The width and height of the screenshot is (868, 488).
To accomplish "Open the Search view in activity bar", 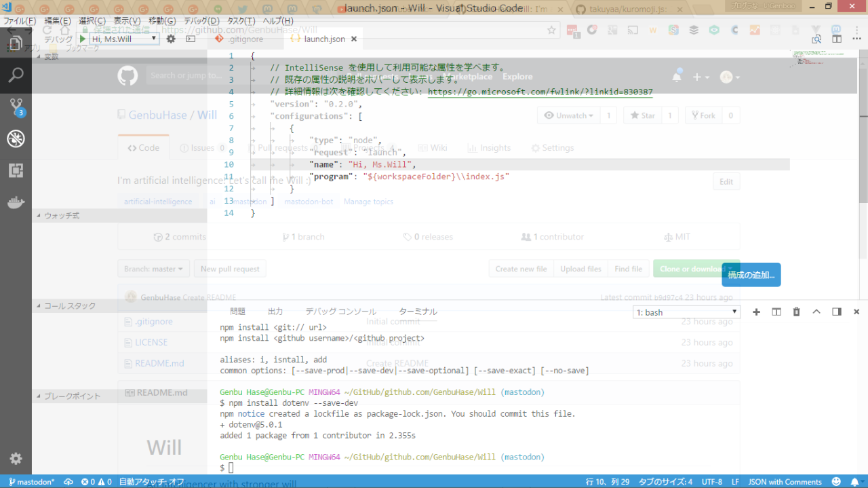I will click(16, 75).
